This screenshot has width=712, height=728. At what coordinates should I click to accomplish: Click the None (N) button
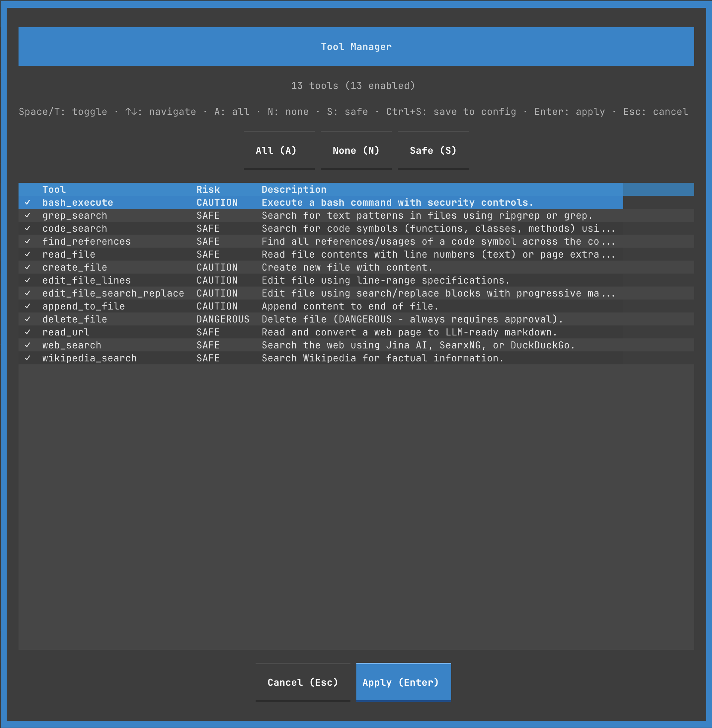[x=356, y=150]
